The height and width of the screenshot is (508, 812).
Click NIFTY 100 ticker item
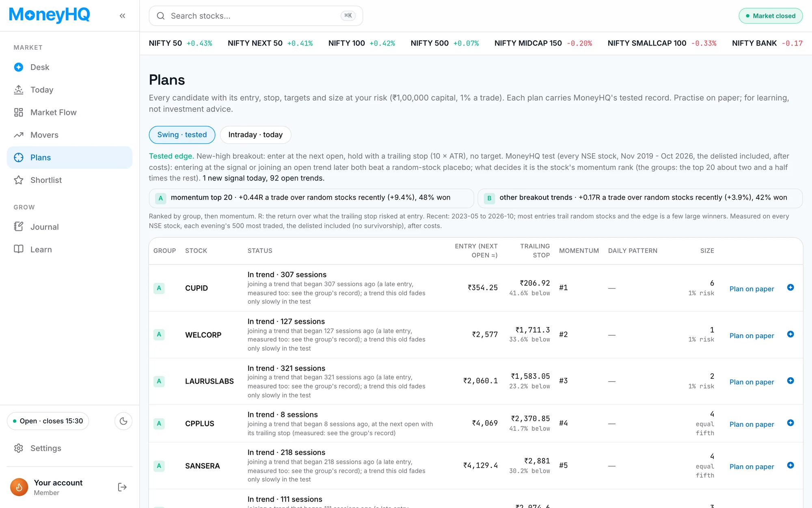[x=362, y=43]
